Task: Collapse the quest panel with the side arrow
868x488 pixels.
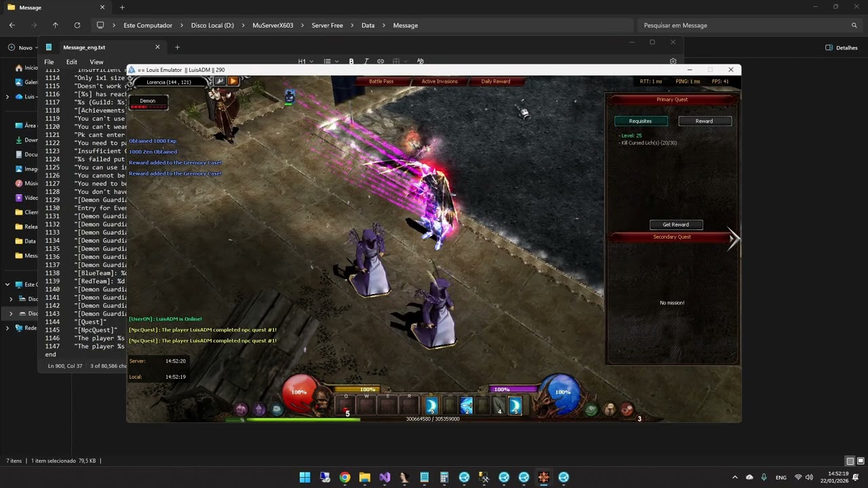Action: [x=734, y=239]
